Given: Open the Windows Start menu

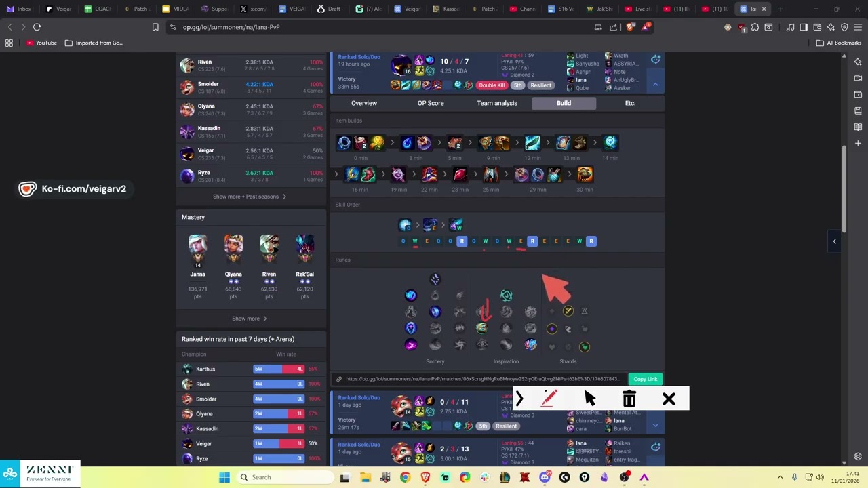Looking at the screenshot, I should (x=224, y=477).
